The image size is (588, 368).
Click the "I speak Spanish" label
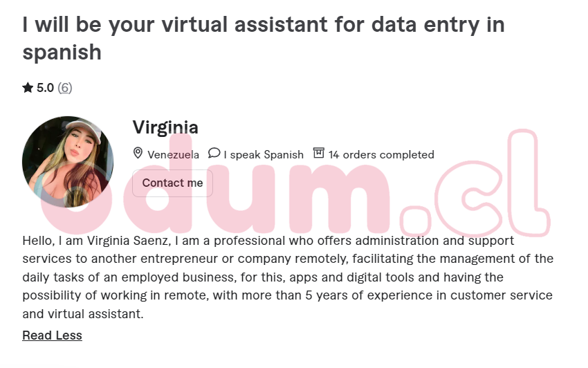click(x=264, y=154)
